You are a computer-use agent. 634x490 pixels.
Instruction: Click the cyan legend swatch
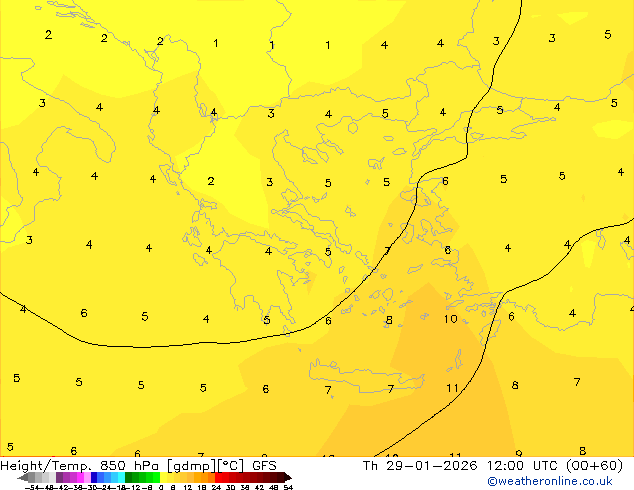121,477
